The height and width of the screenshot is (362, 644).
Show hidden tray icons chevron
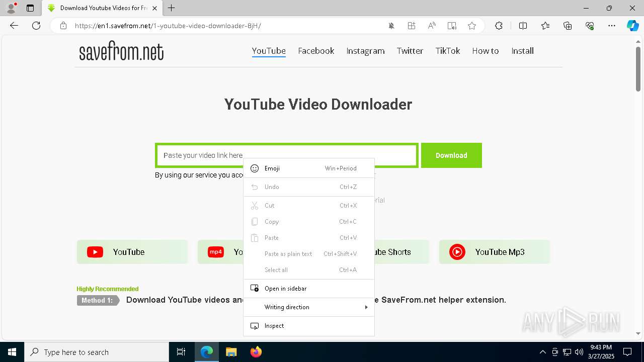[543, 352]
